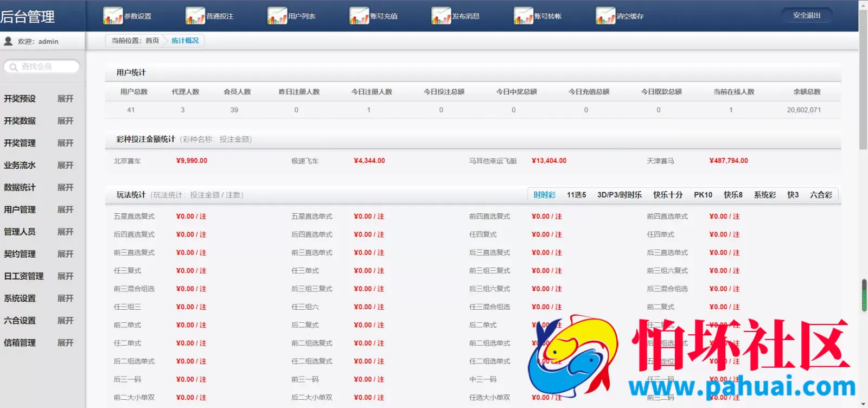This screenshot has height=408, width=868.
Task: Click the user avatar icon beside 欢迎
Action: (x=8, y=41)
